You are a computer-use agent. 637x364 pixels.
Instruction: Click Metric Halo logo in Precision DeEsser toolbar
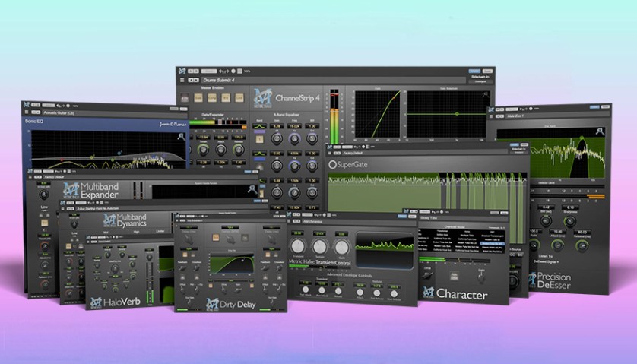(491, 109)
